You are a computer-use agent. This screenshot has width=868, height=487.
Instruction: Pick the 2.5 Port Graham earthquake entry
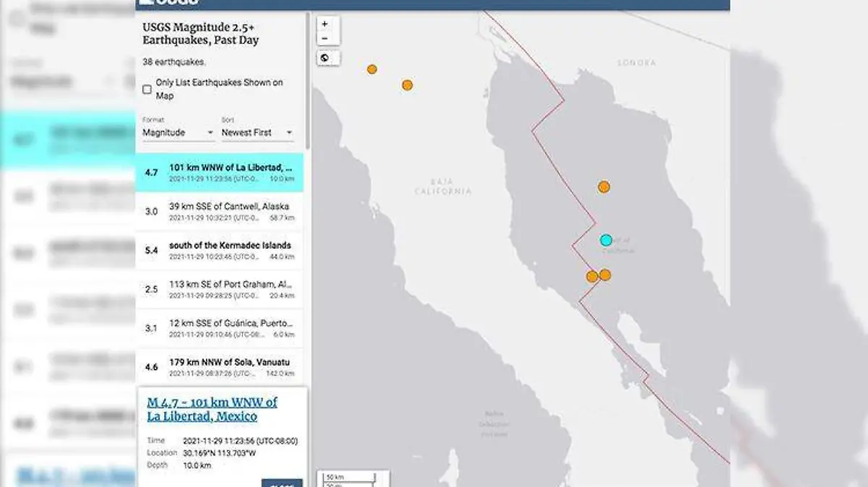pyautogui.click(x=220, y=289)
